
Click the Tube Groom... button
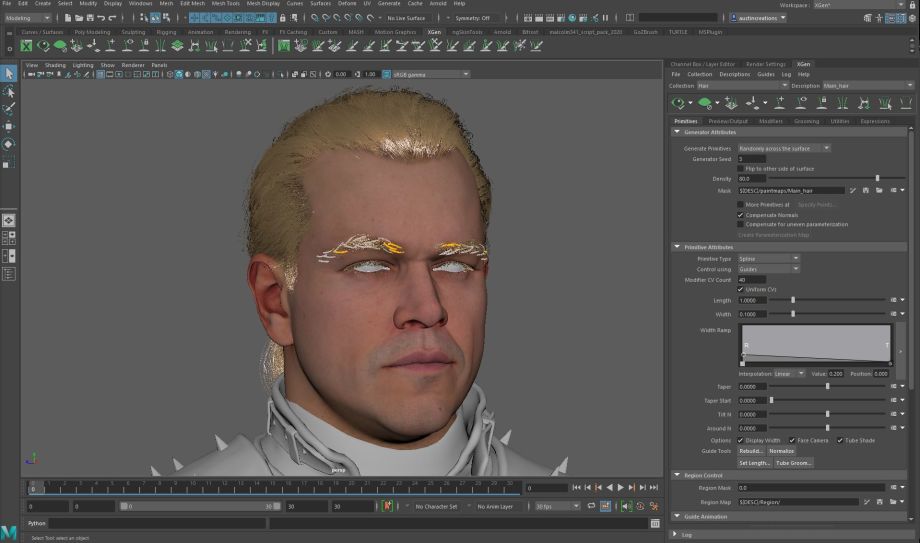click(794, 463)
